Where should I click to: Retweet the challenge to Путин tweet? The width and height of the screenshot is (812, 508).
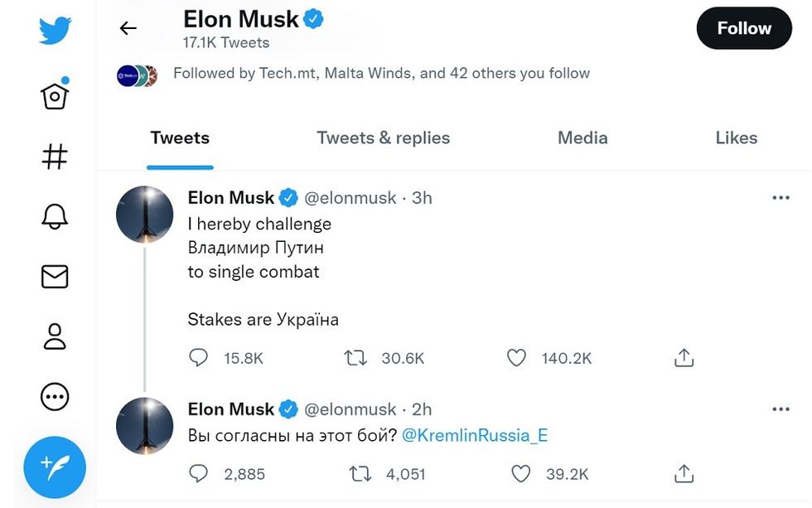[355, 357]
